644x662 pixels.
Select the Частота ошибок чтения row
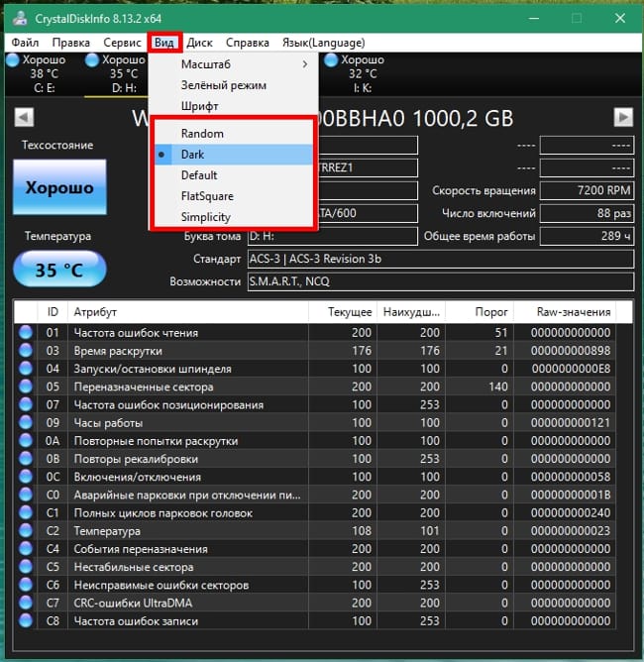[x=315, y=332]
